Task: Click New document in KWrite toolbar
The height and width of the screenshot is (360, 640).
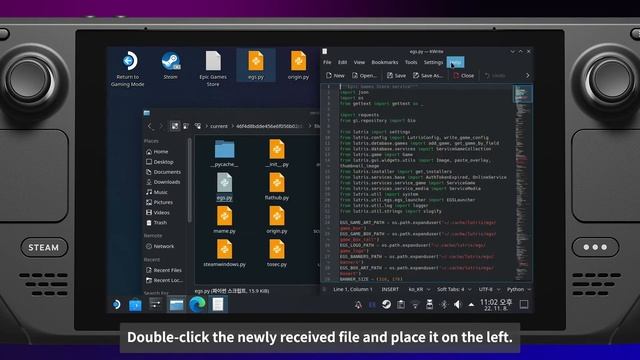Action: point(336,76)
